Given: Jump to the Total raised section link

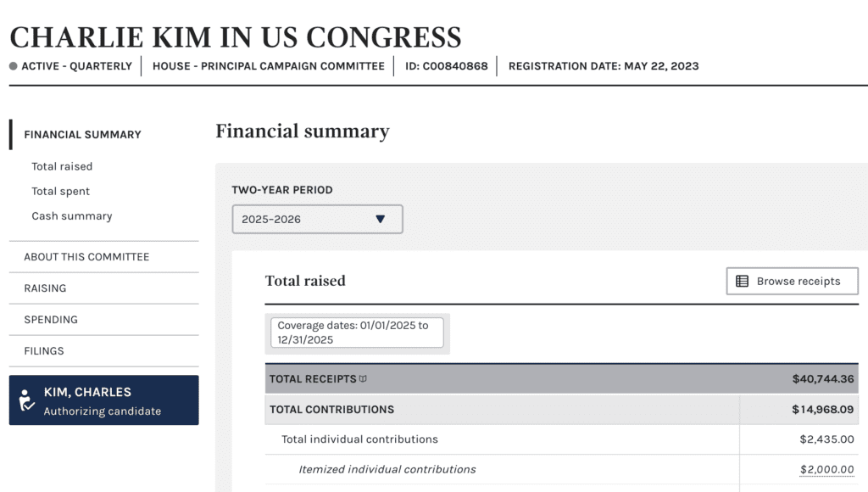Looking at the screenshot, I should point(62,166).
